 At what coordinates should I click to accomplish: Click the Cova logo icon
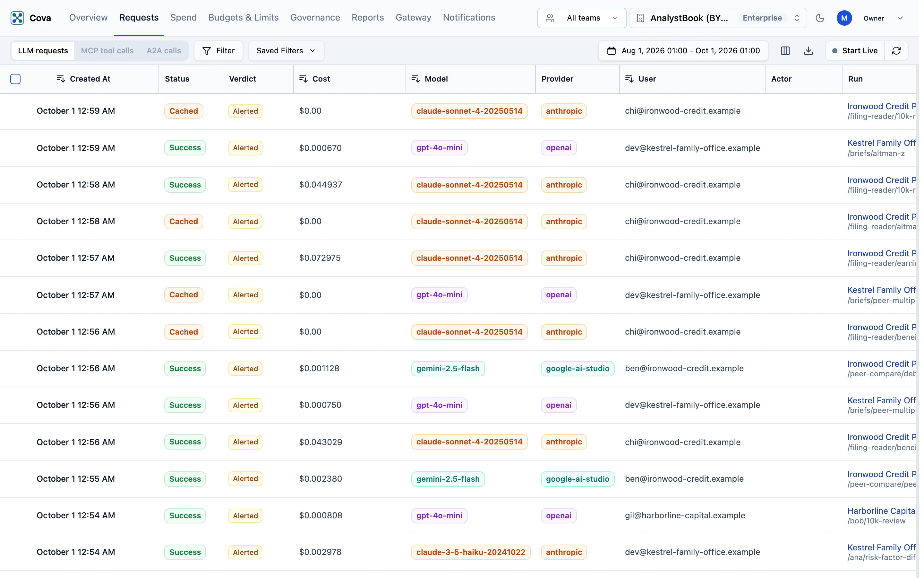(x=17, y=18)
